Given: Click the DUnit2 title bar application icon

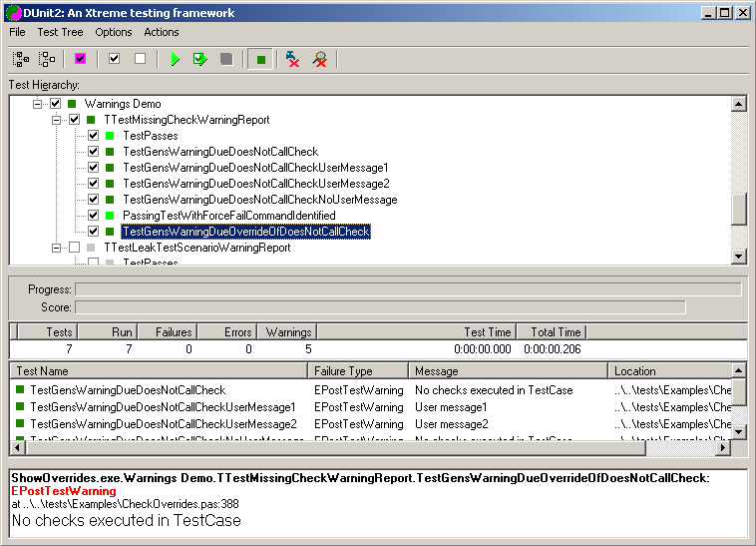Looking at the screenshot, I should (13, 13).
